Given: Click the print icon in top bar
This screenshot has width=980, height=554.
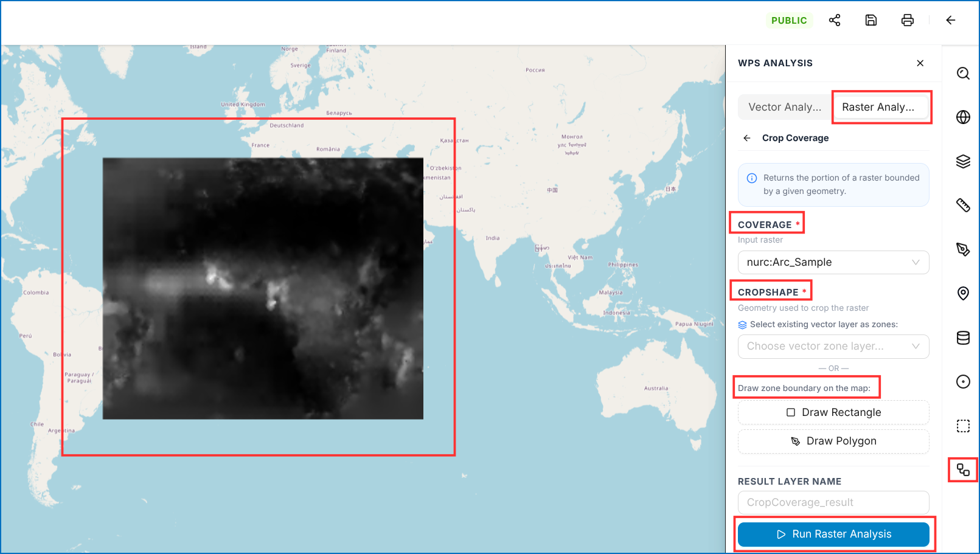Looking at the screenshot, I should [x=908, y=20].
